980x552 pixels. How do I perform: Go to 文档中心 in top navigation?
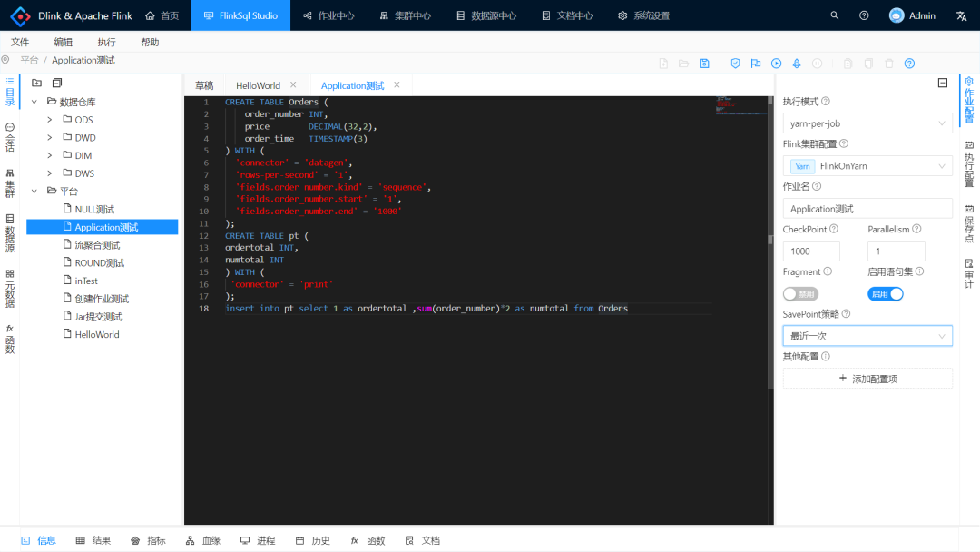[x=567, y=15]
